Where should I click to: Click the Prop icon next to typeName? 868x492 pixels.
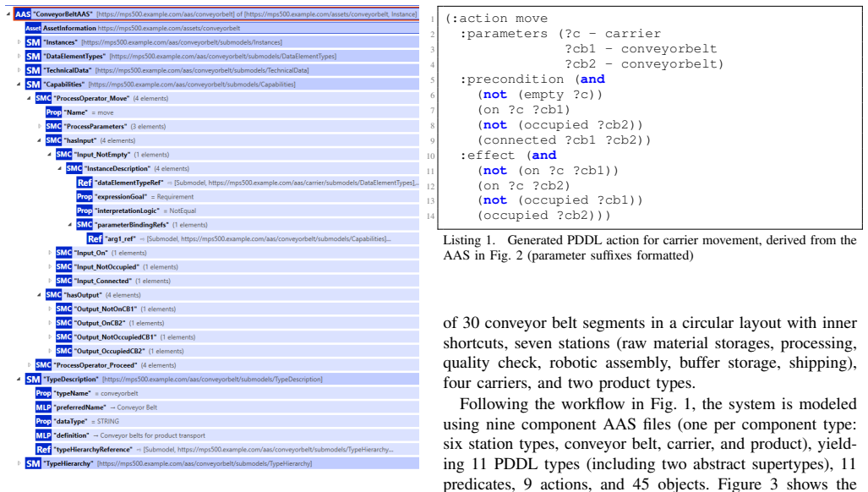pos(43,393)
